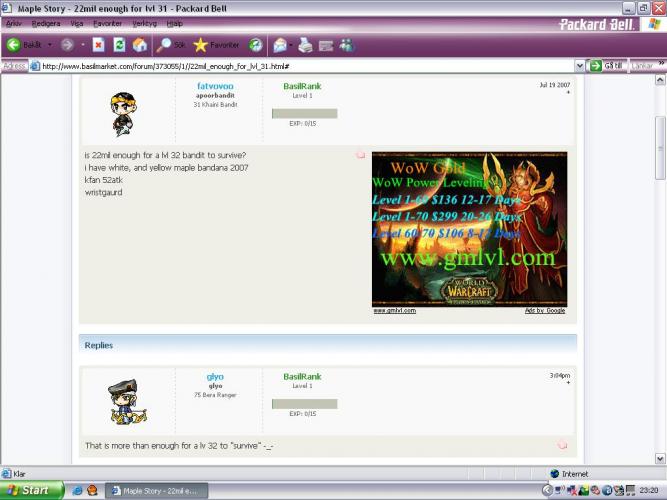Open the Messenger people icon

tap(347, 45)
